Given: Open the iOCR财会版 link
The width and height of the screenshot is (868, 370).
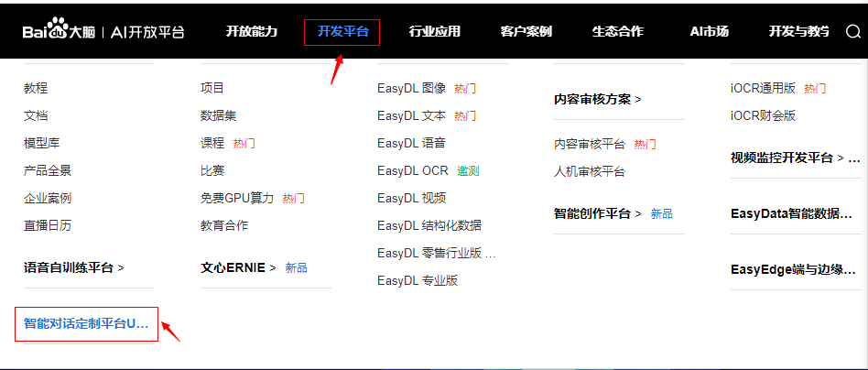Looking at the screenshot, I should point(763,115).
